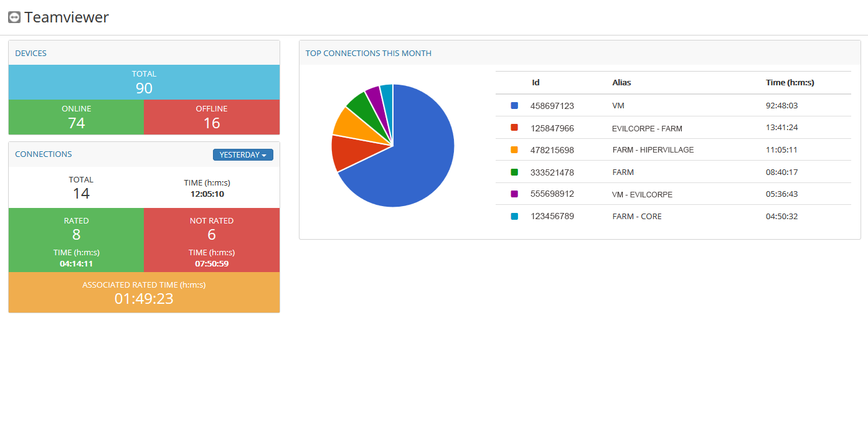868x424 pixels.
Task: Click the alias FARM - CORE
Action: (637, 217)
